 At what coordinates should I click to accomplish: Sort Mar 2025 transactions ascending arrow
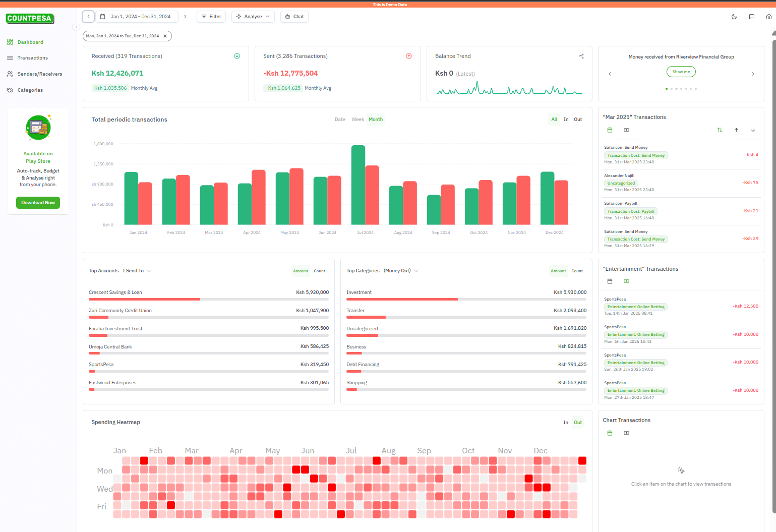click(x=736, y=130)
